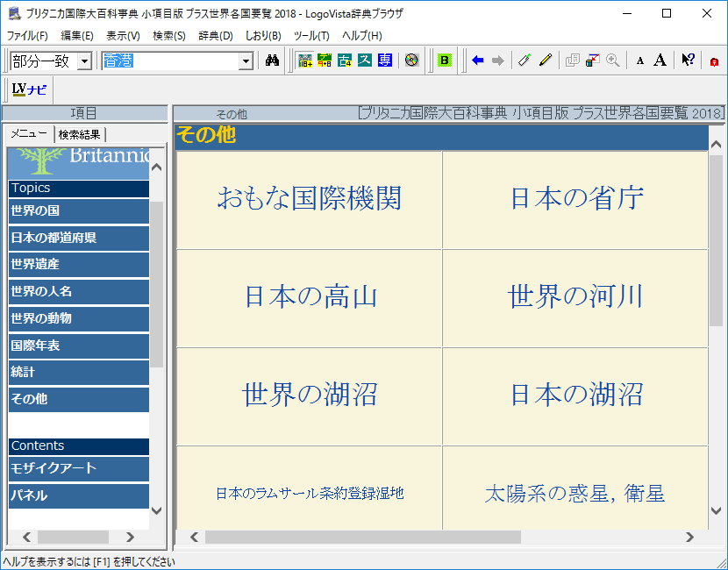Expand the 部分一致 match-type dropdown
The width and height of the screenshot is (728, 570).
click(x=84, y=61)
